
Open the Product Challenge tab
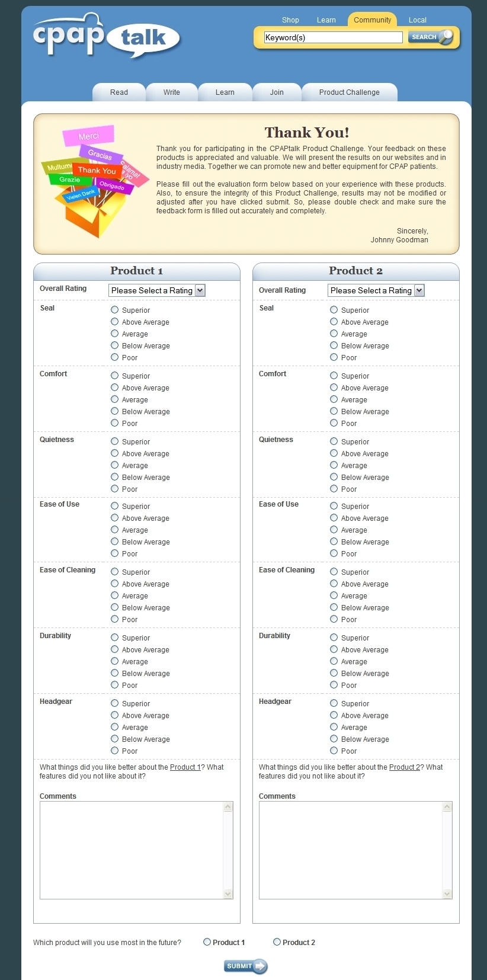350,92
